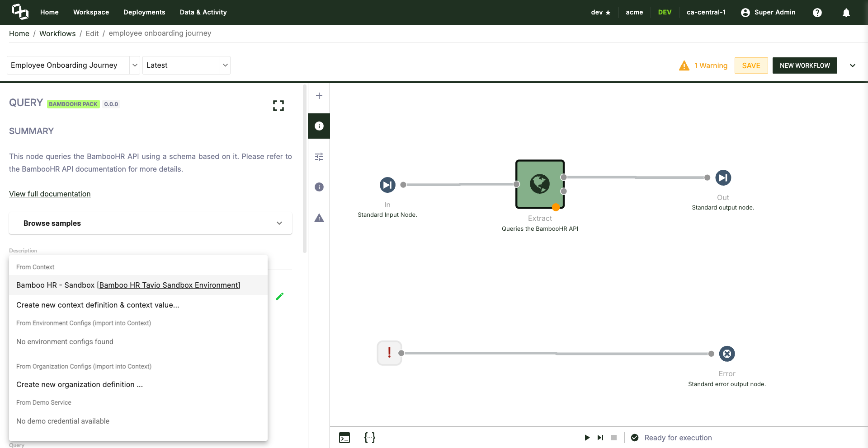Click the No environment configs found text
868x448 pixels.
tap(65, 342)
